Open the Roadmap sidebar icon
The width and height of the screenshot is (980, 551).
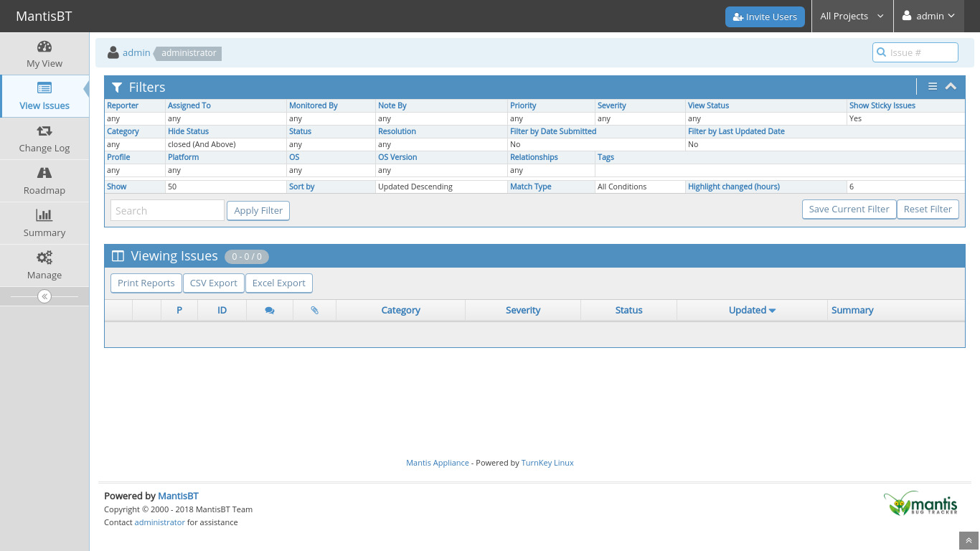tap(44, 173)
